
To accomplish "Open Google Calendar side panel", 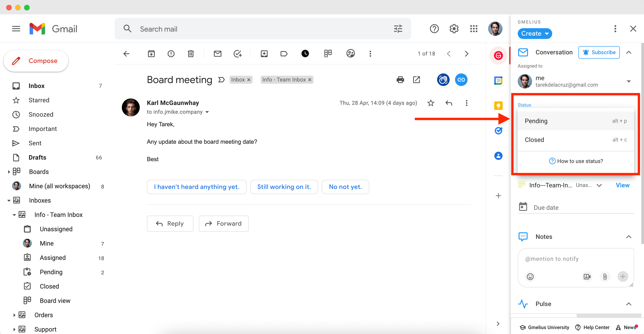I will tap(498, 81).
